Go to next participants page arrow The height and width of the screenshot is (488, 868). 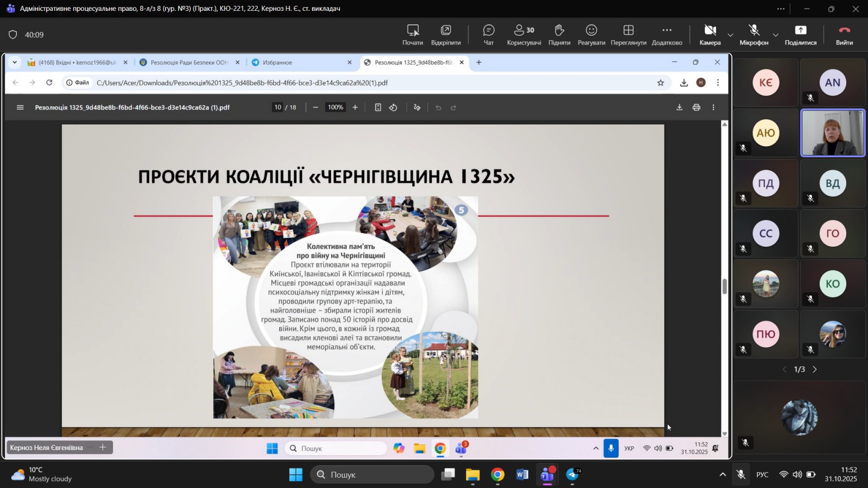coord(814,369)
